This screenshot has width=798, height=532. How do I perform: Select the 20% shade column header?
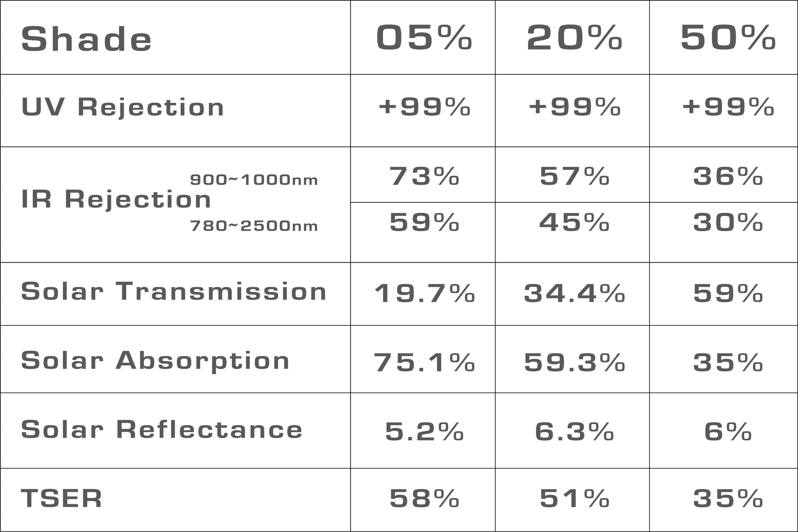574,38
